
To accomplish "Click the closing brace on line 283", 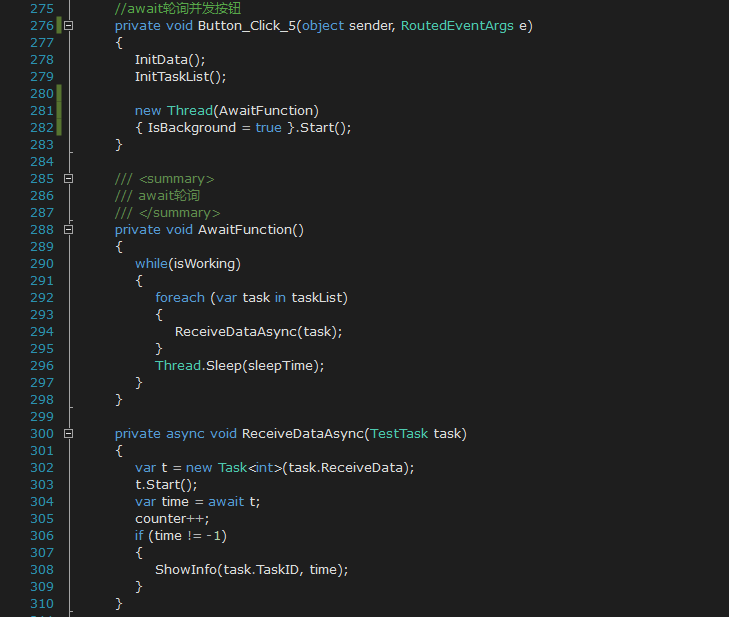I will coord(119,145).
